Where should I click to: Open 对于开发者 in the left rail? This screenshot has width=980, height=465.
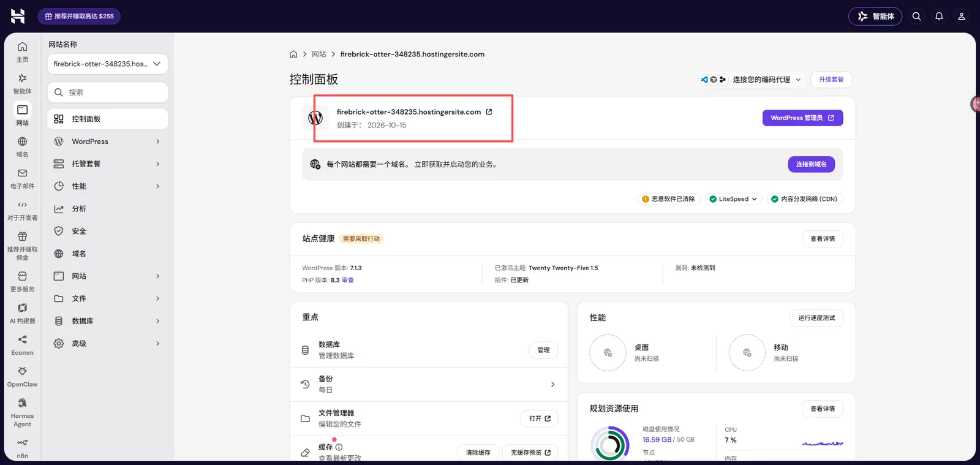[22, 211]
